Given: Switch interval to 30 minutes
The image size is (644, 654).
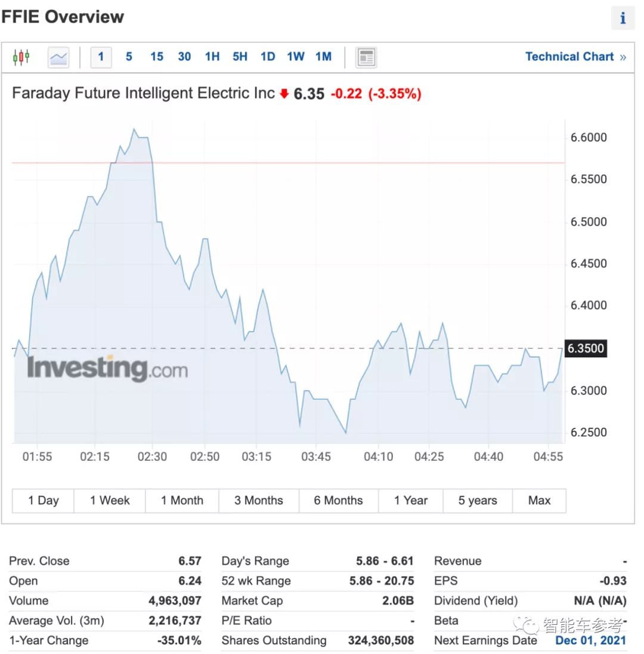Looking at the screenshot, I should [184, 57].
